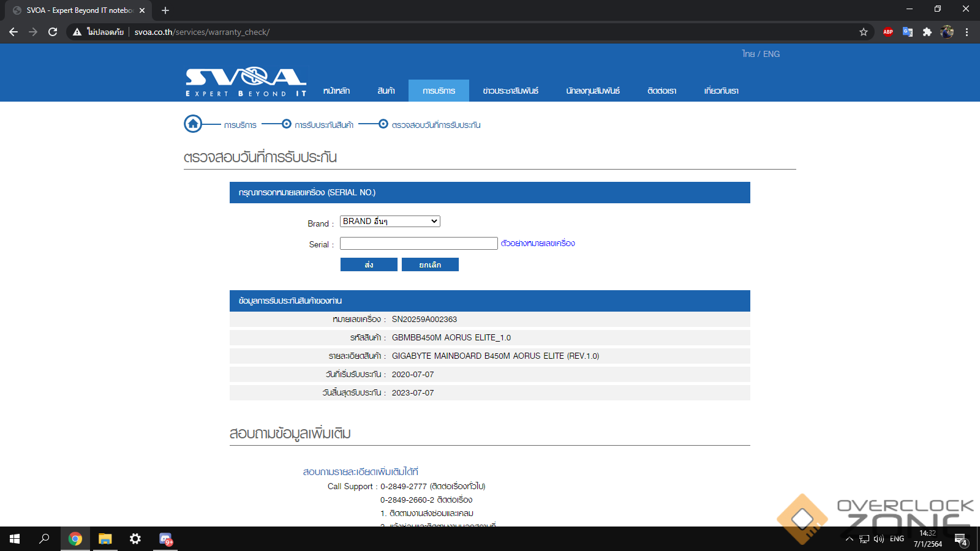
Task: Click the Google Translate extension icon
Action: pyautogui.click(x=908, y=32)
